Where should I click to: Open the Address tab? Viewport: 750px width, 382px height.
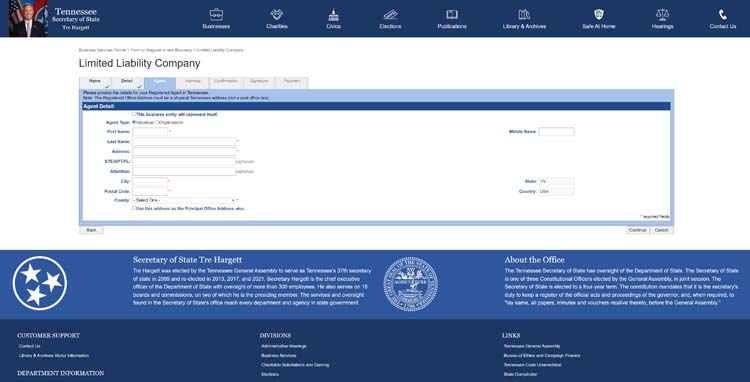(x=192, y=83)
